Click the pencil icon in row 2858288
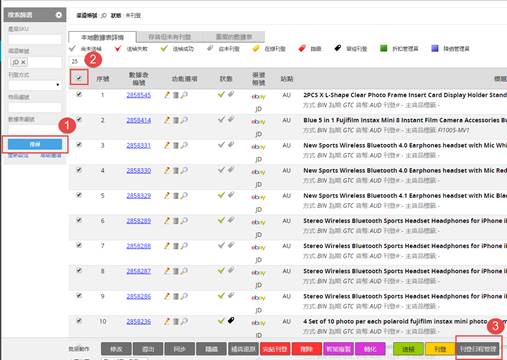 tap(167, 246)
